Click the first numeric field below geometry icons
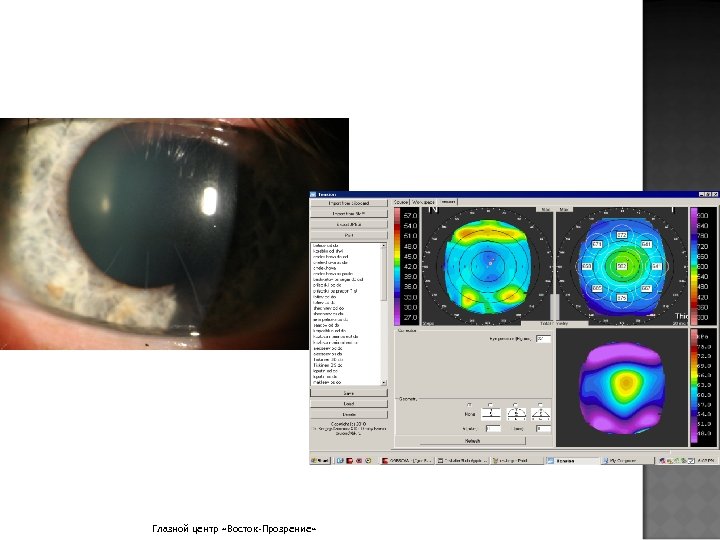This screenshot has width=720, height=540. point(493,428)
